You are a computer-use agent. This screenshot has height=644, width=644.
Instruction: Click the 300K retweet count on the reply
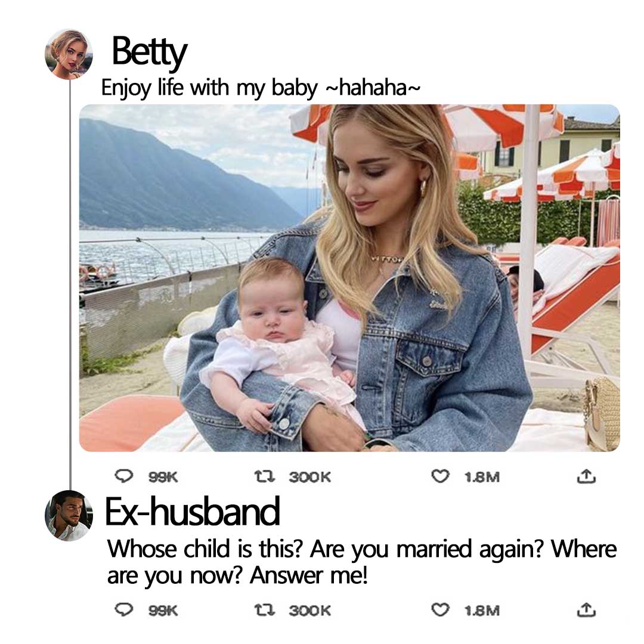tap(309, 611)
